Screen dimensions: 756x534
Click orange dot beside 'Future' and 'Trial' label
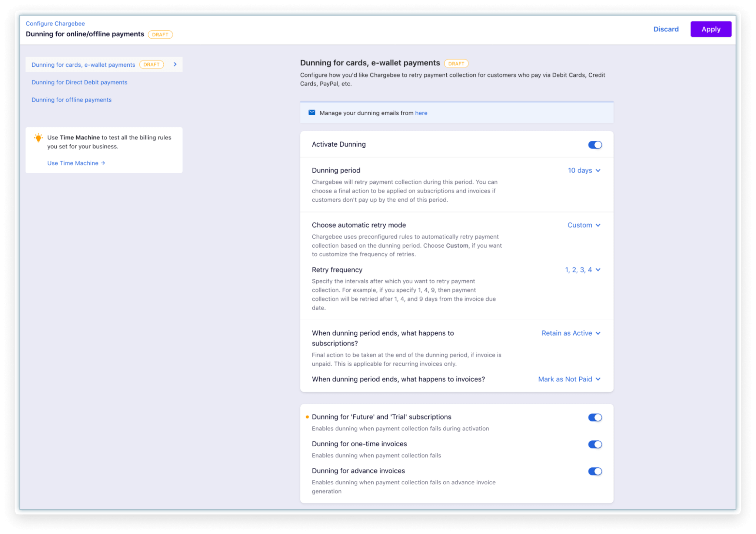coord(307,417)
